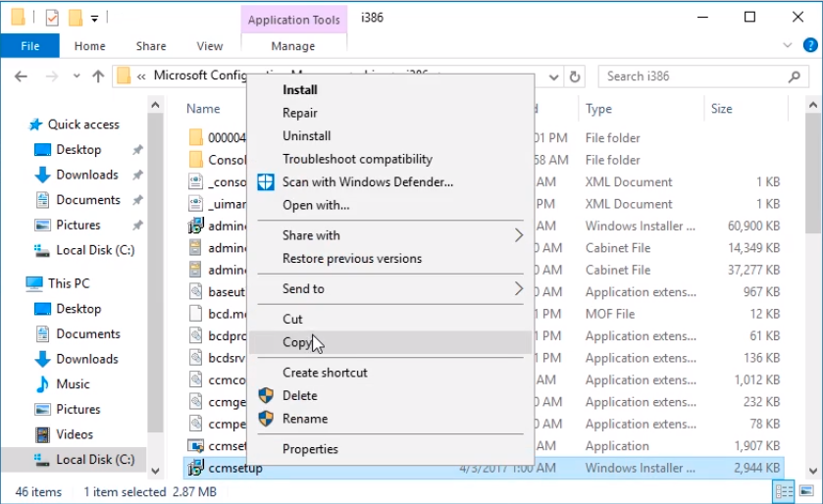Viewport: 823px width, 504px height.
Task: Sort by the Size column header
Action: (x=722, y=109)
